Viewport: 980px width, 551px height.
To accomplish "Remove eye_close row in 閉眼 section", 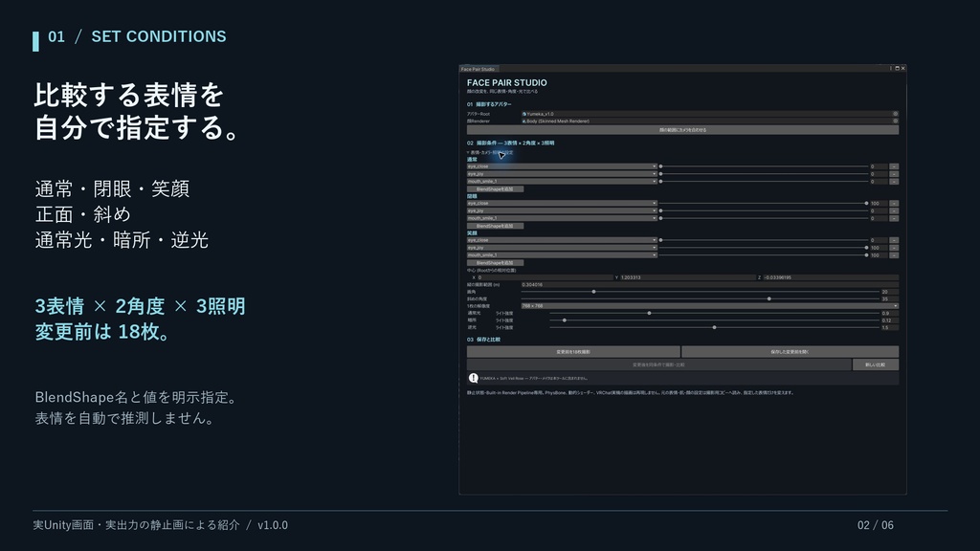I will 894,203.
